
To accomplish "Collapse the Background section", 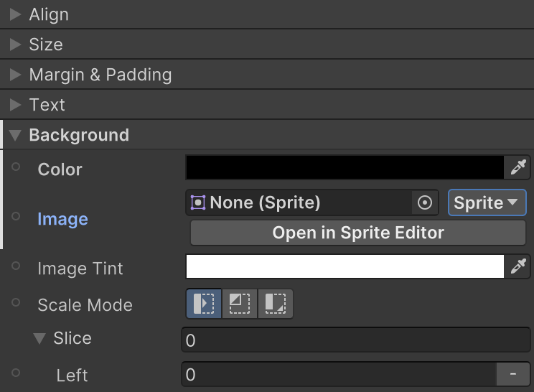I will click(15, 135).
